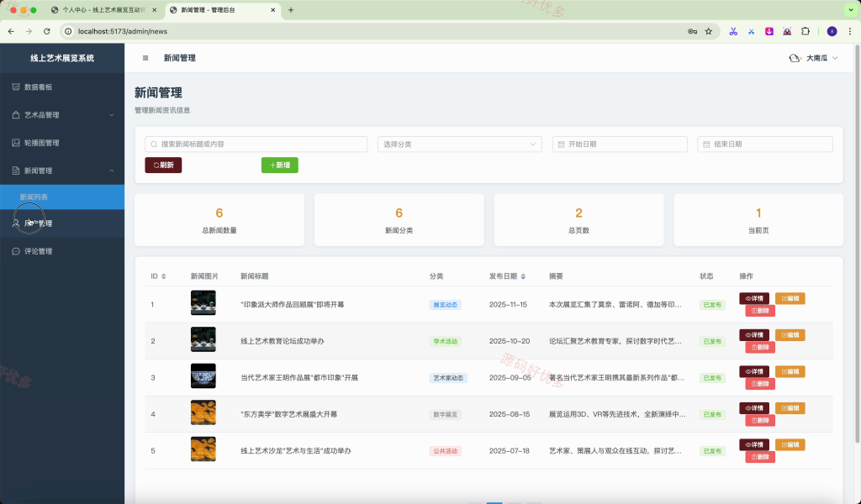Select the 新闻列表 submenu item
Viewport: 861px width, 504px height.
point(62,197)
